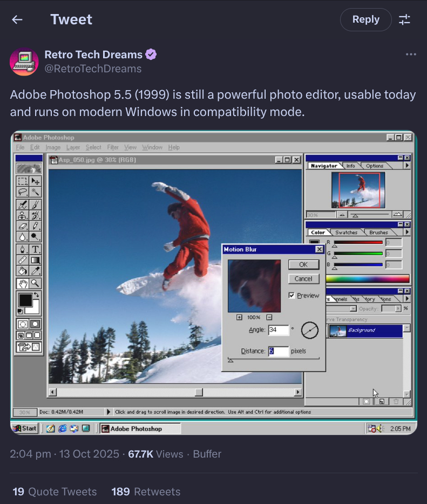Open status bar document info arrow
This screenshot has width=427, height=504.
(109, 412)
